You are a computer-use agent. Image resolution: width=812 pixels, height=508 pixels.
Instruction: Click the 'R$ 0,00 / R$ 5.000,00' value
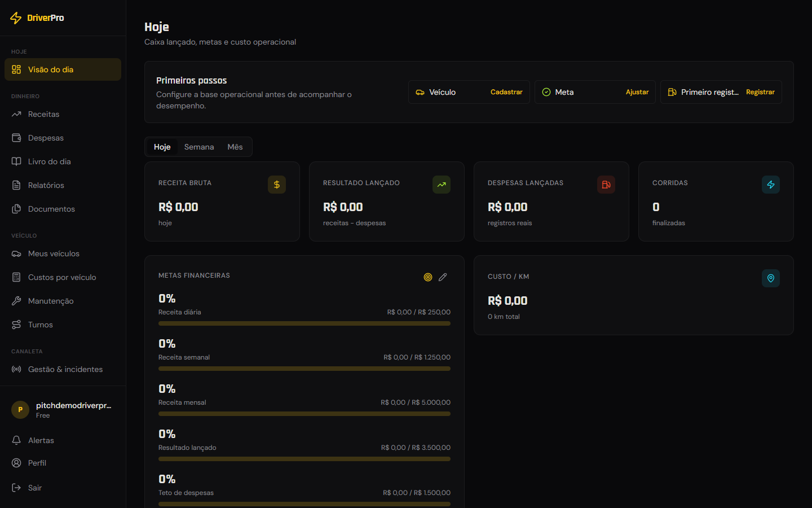416,402
